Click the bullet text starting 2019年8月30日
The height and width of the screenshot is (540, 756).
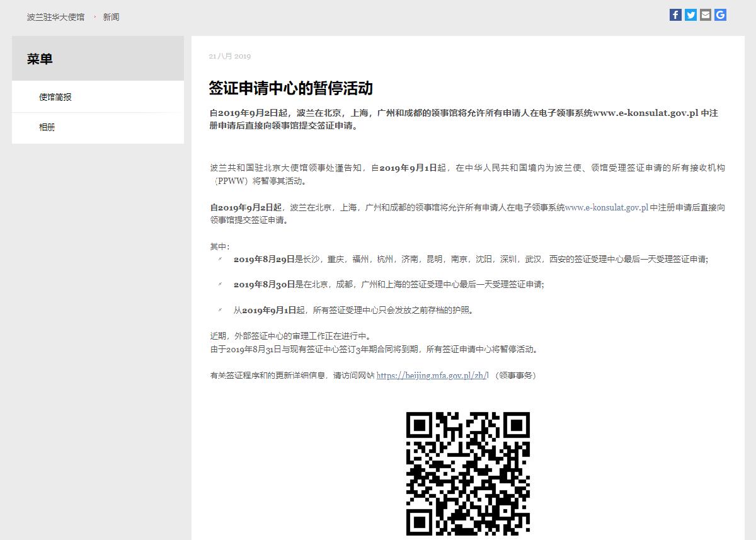(389, 284)
